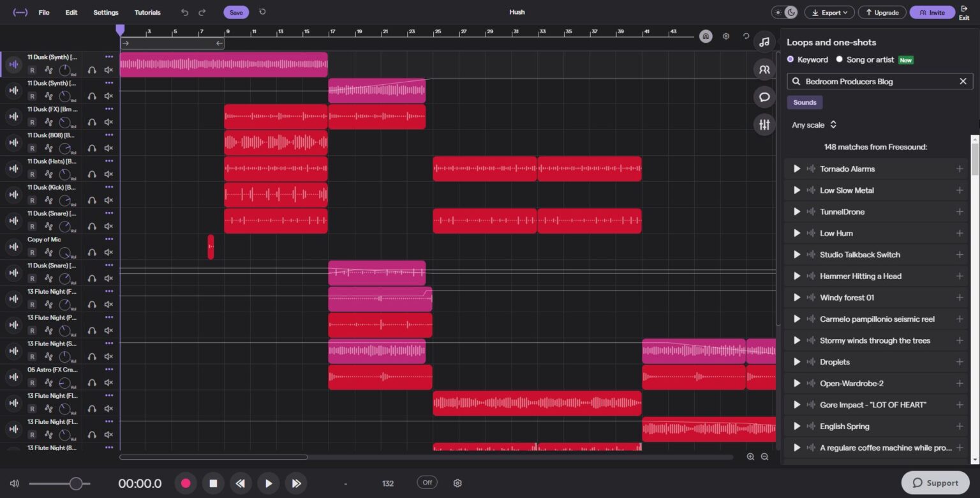
Task: Open the Settings menu
Action: (106, 12)
